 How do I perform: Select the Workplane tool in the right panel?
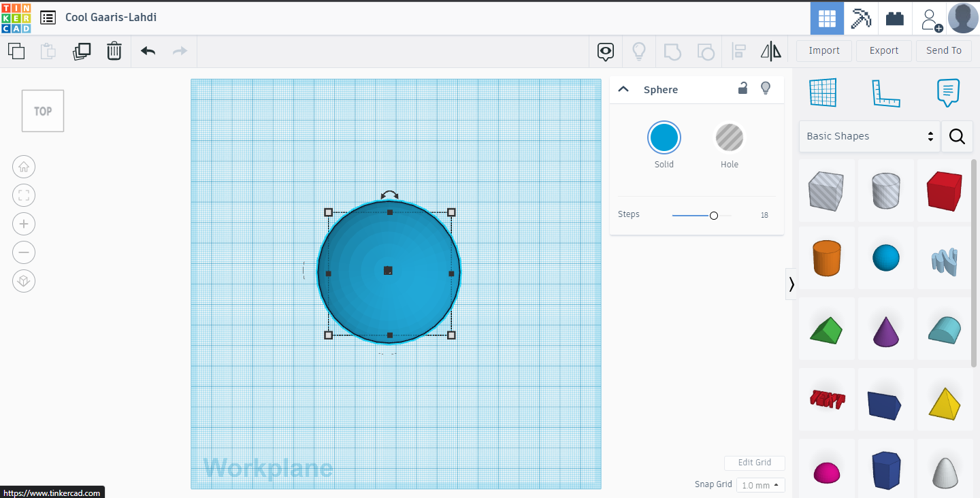(x=823, y=93)
